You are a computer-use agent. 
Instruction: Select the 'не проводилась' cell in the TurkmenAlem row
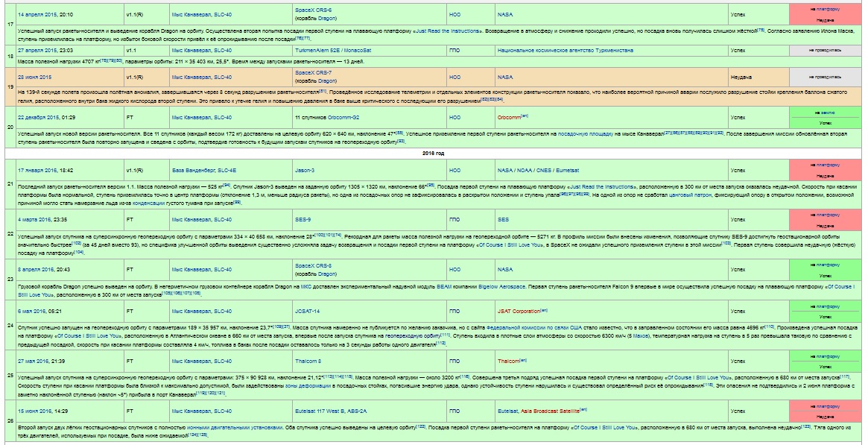825,51
